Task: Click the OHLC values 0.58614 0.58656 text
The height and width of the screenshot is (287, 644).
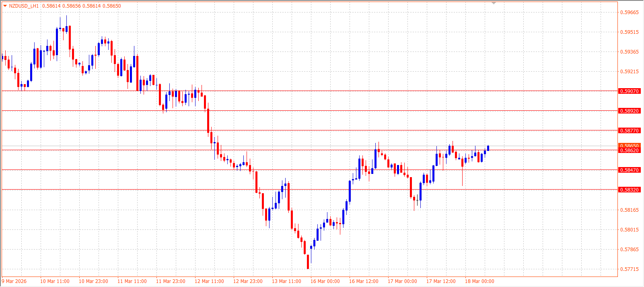Action: pos(62,6)
